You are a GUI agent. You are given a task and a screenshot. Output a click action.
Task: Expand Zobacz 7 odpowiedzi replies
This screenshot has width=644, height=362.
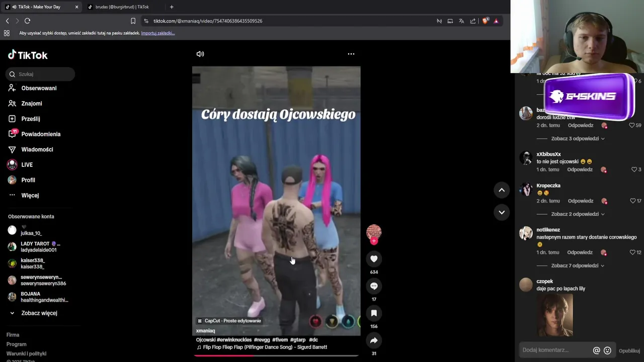pos(578,265)
